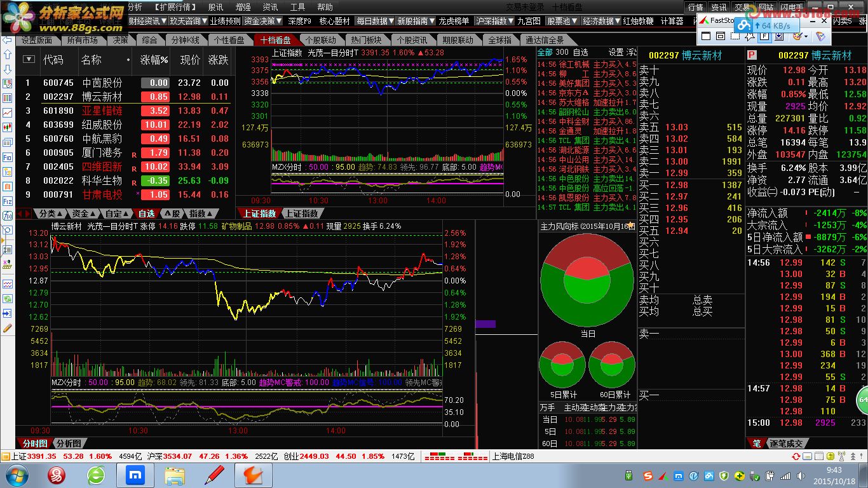The image size is (868, 488).
Task: Switch to 分析图 bottom tab
Action: 68,444
